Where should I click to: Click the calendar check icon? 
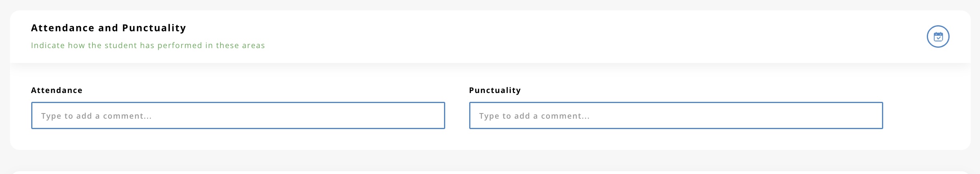click(x=938, y=37)
